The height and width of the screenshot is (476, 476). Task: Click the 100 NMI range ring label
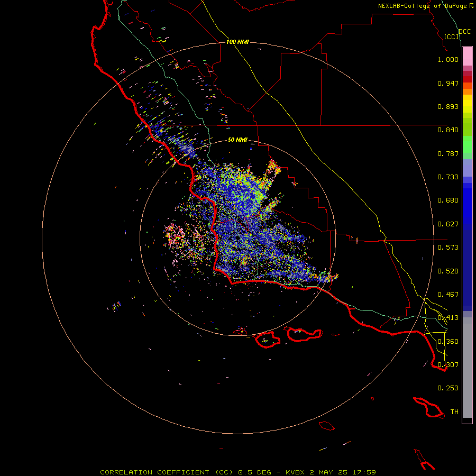(237, 42)
